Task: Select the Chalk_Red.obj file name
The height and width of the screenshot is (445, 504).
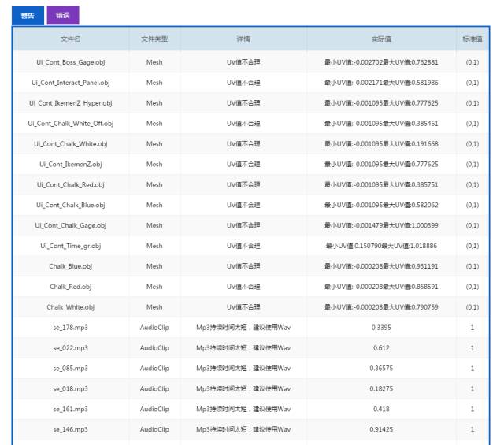Action: 71,287
